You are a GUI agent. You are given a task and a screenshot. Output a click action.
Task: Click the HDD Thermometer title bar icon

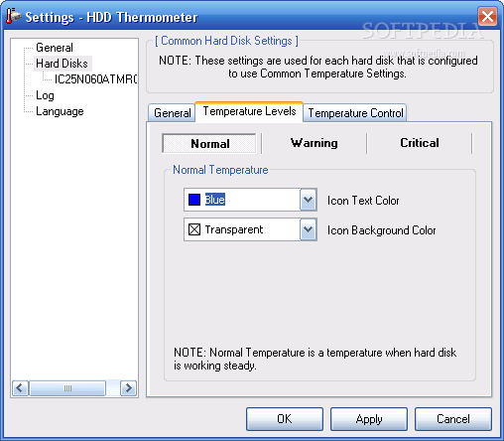point(13,16)
